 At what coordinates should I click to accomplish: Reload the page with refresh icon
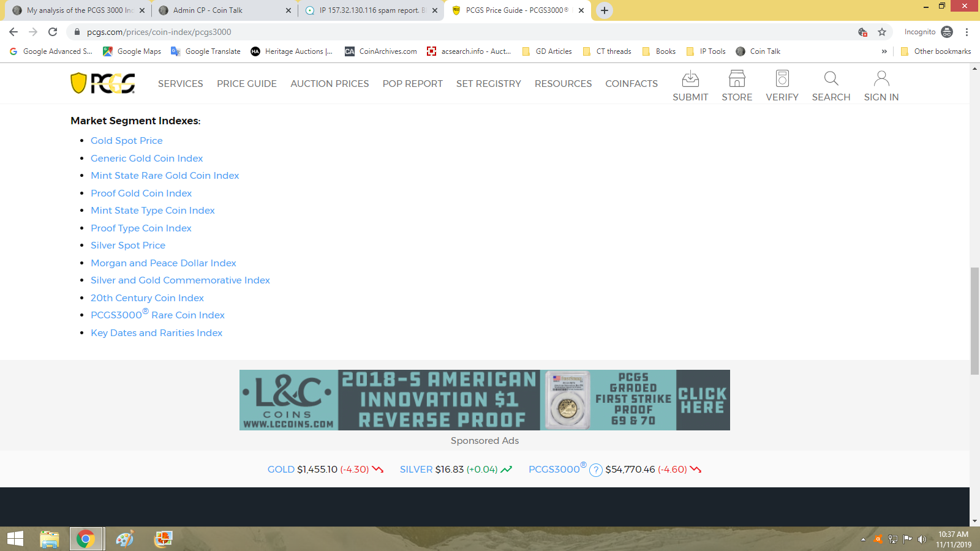pyautogui.click(x=53, y=32)
